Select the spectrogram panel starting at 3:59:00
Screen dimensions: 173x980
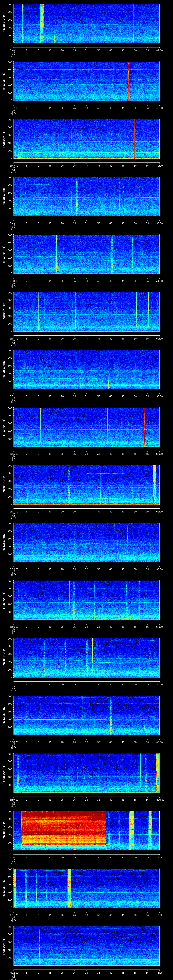[86, 773]
